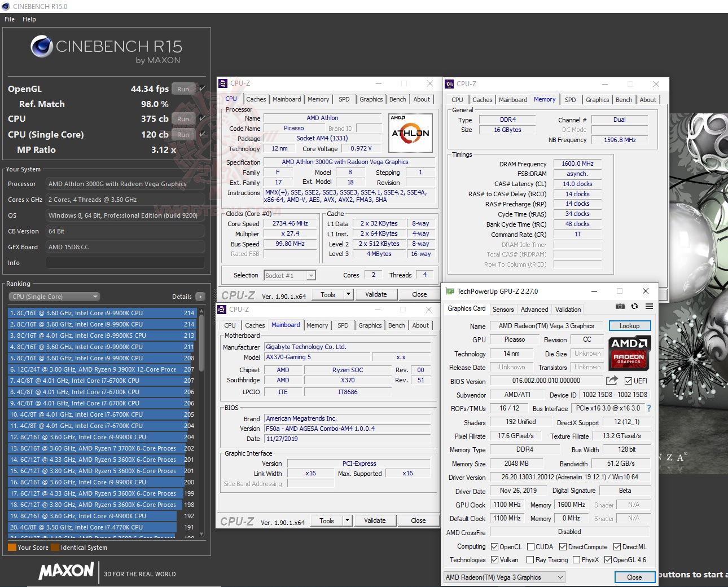This screenshot has height=587, width=728.
Task: Toggle the DirectML checkbox
Action: [x=617, y=547]
